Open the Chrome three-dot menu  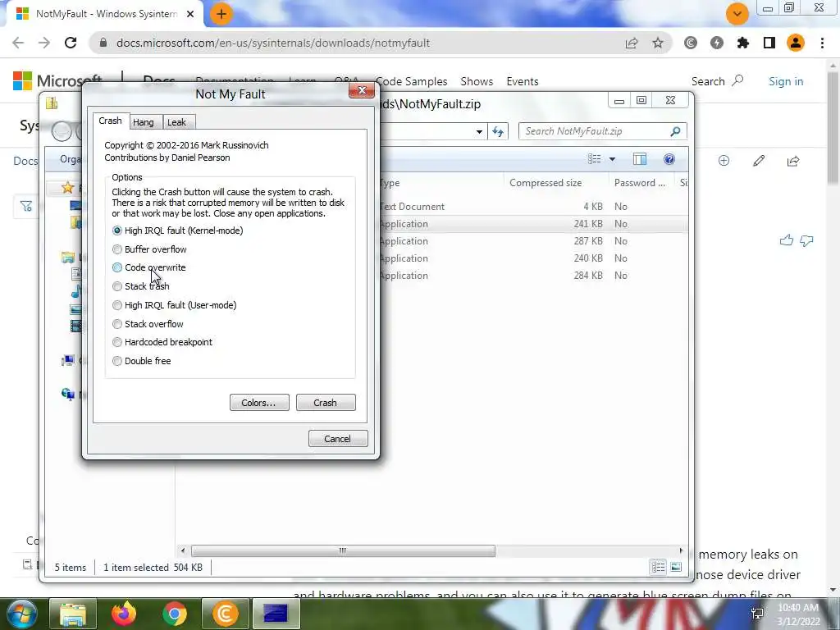822,43
